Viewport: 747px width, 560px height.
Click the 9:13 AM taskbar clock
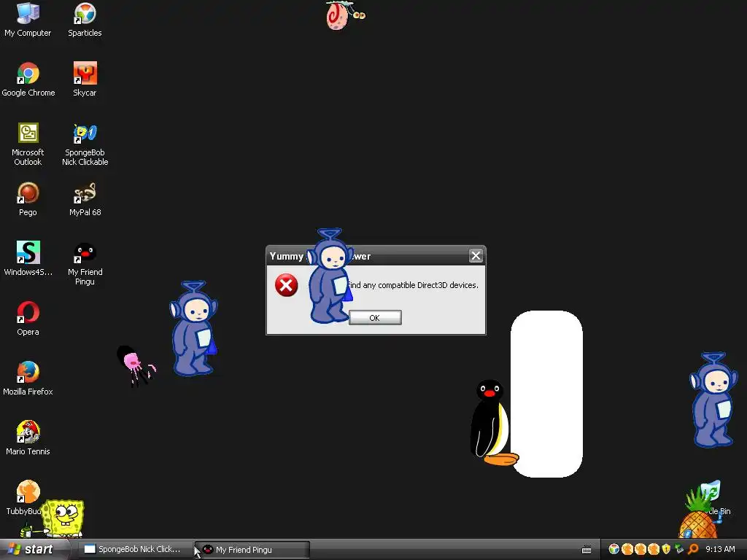click(x=720, y=549)
